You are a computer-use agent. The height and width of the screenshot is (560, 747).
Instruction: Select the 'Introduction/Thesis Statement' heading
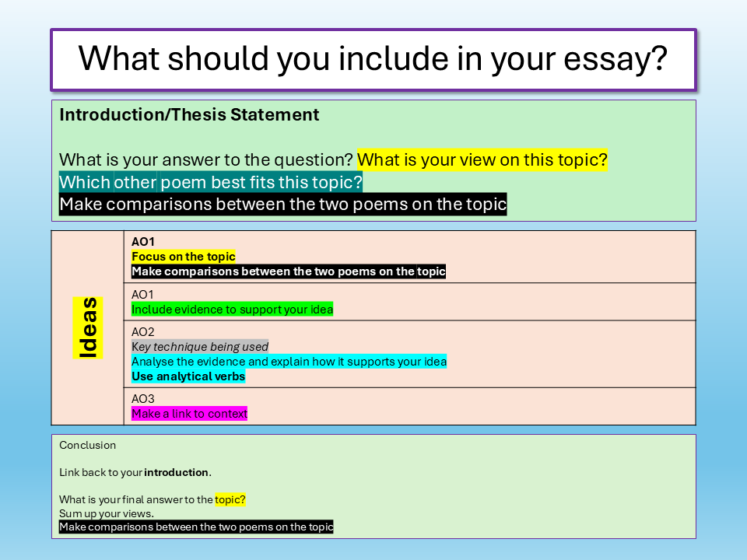click(189, 115)
